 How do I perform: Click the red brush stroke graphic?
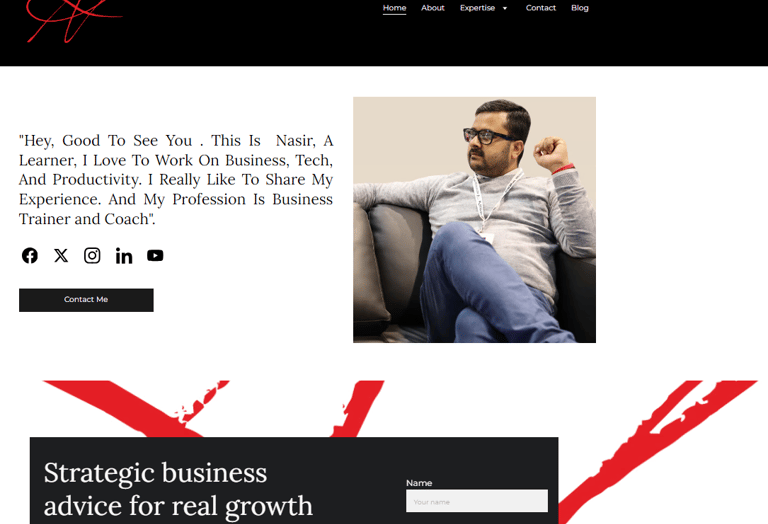[656, 441]
